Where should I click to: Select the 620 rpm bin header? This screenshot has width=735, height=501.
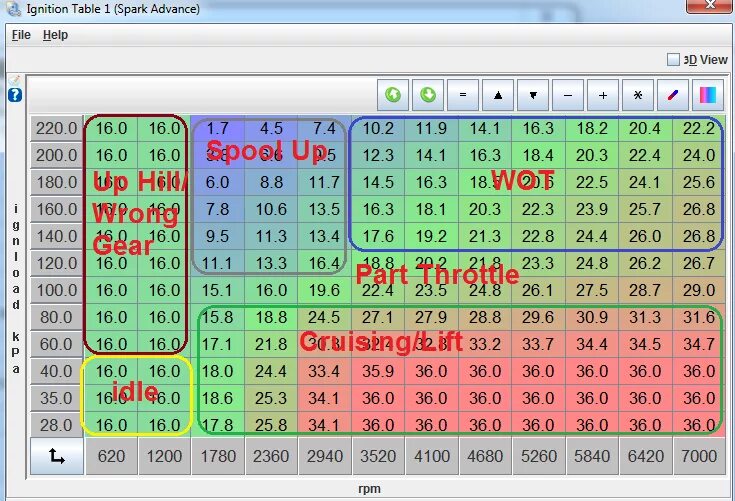pos(111,456)
